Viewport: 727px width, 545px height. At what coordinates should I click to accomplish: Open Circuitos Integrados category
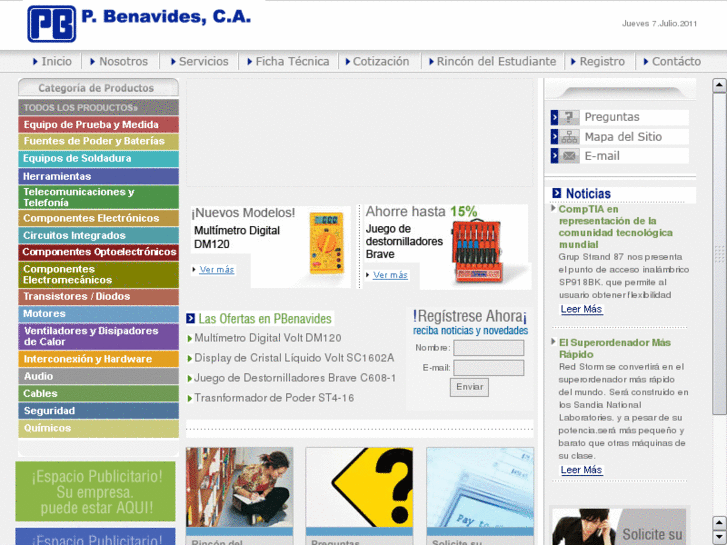[98, 235]
